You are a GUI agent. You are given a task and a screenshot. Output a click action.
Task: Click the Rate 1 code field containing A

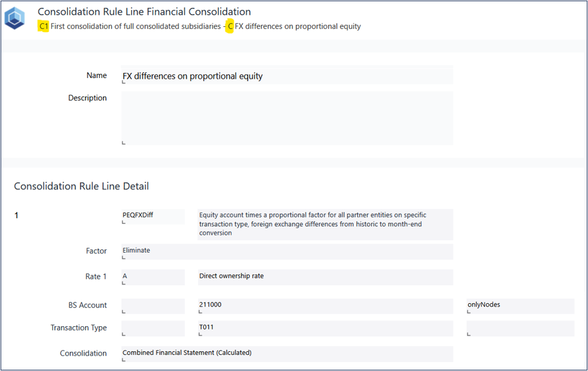pos(152,276)
